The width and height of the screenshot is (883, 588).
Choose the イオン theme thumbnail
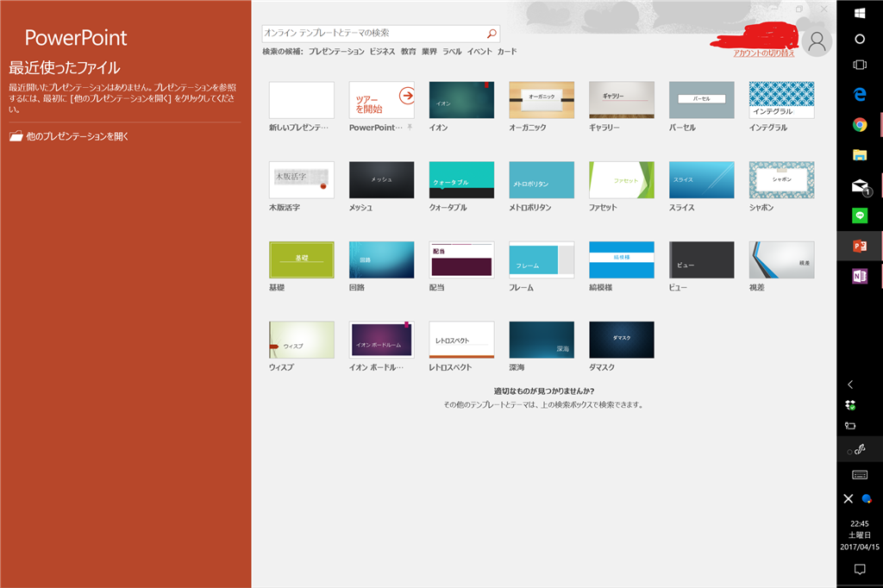click(x=462, y=100)
